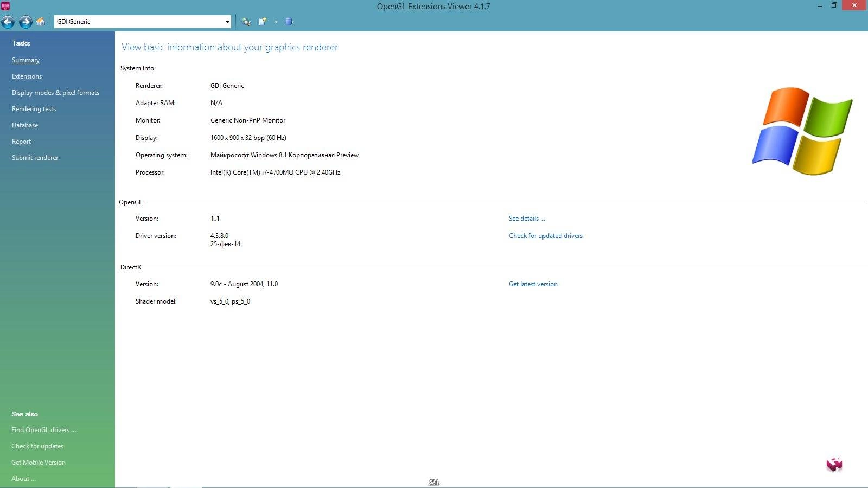Click the app icon in the title bar
Viewport: 868px width, 488px height.
pos(5,6)
